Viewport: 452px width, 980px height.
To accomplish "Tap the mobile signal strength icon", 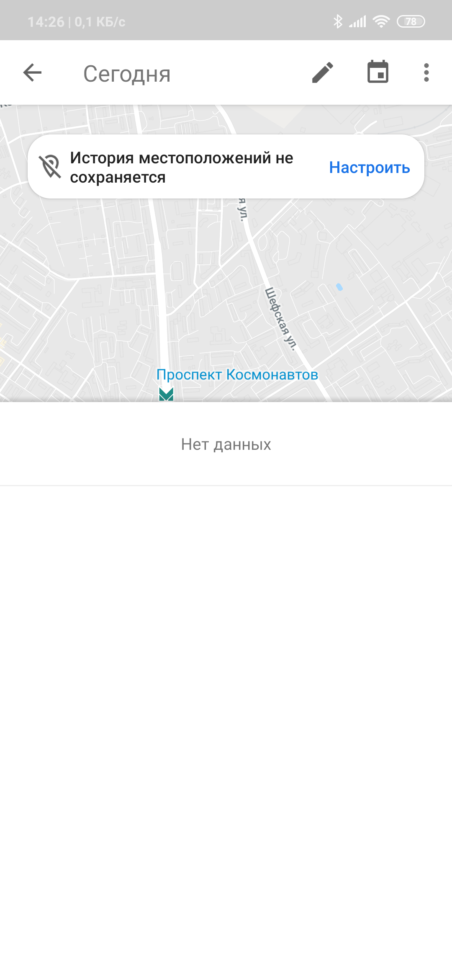I will tap(358, 21).
